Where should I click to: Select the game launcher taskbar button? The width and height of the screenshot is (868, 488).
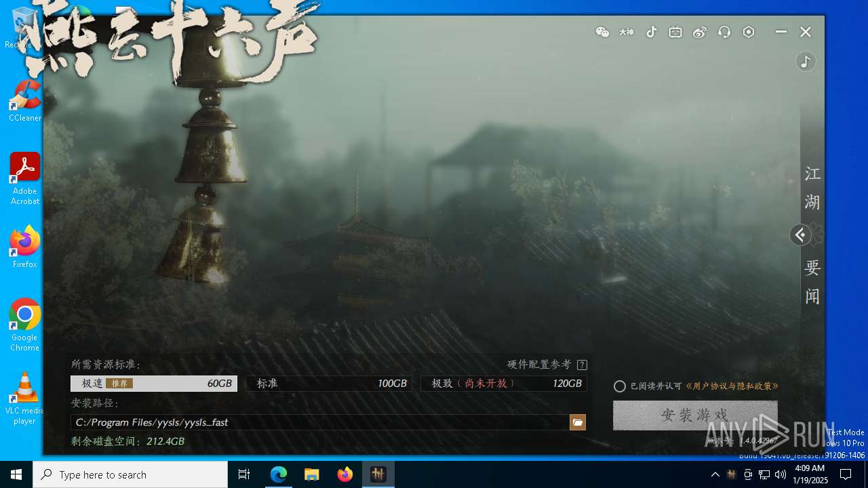pyautogui.click(x=378, y=474)
